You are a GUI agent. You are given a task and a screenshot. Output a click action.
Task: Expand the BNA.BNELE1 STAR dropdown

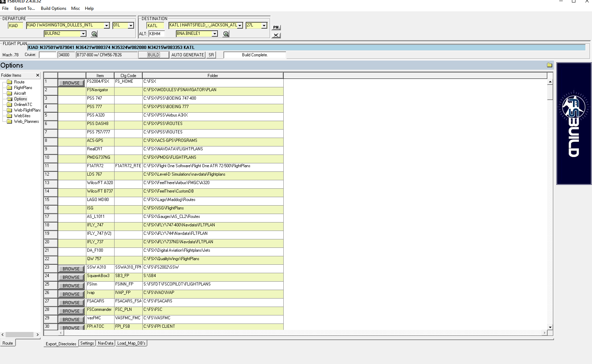(215, 34)
